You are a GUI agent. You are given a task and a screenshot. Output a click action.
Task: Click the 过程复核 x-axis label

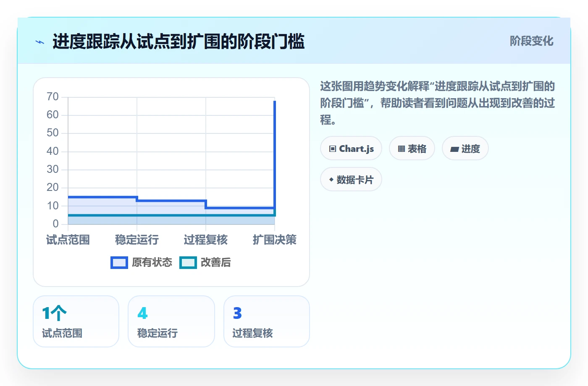[x=206, y=240]
